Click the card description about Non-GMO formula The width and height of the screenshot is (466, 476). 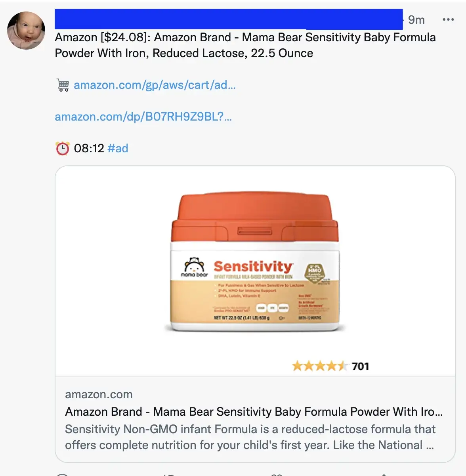[x=250, y=437]
